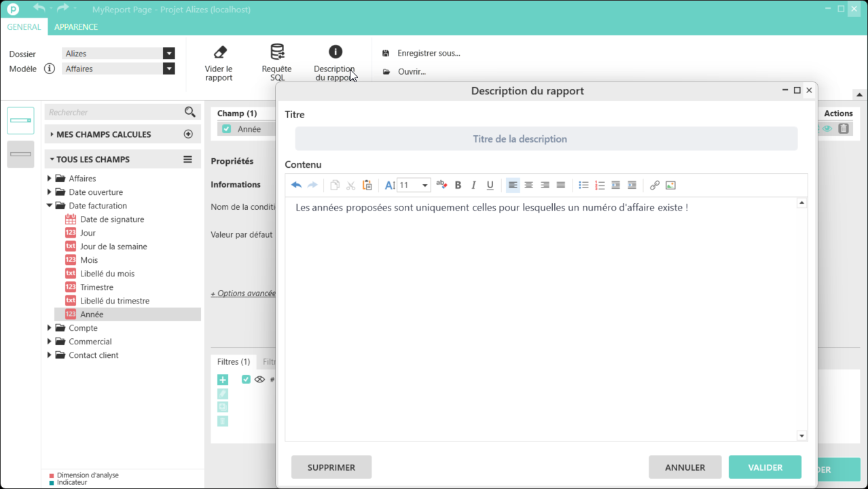This screenshot has height=489, width=868.
Task: Insert a hyperlink using the link icon
Action: (x=654, y=185)
